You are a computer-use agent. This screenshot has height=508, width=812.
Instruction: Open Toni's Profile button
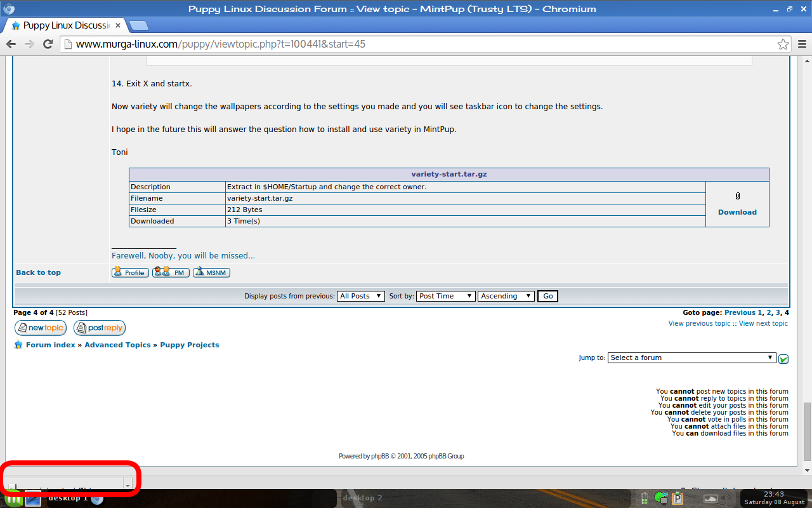[x=130, y=272]
